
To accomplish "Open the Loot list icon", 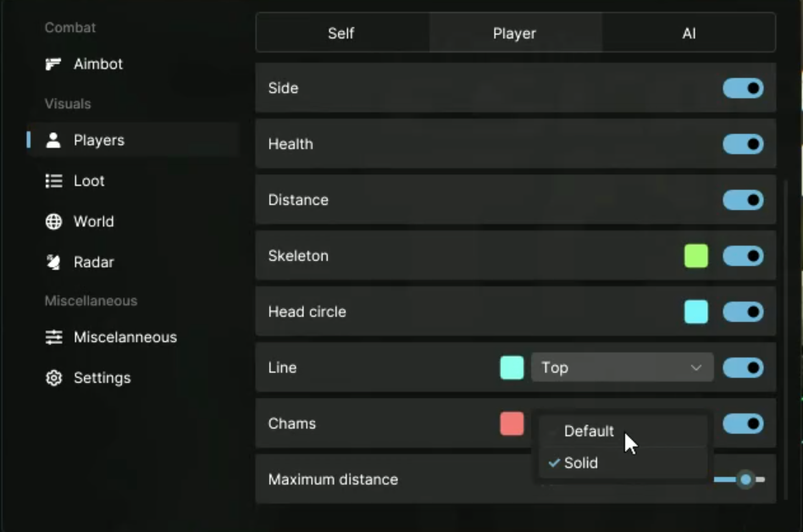I will pos(53,181).
